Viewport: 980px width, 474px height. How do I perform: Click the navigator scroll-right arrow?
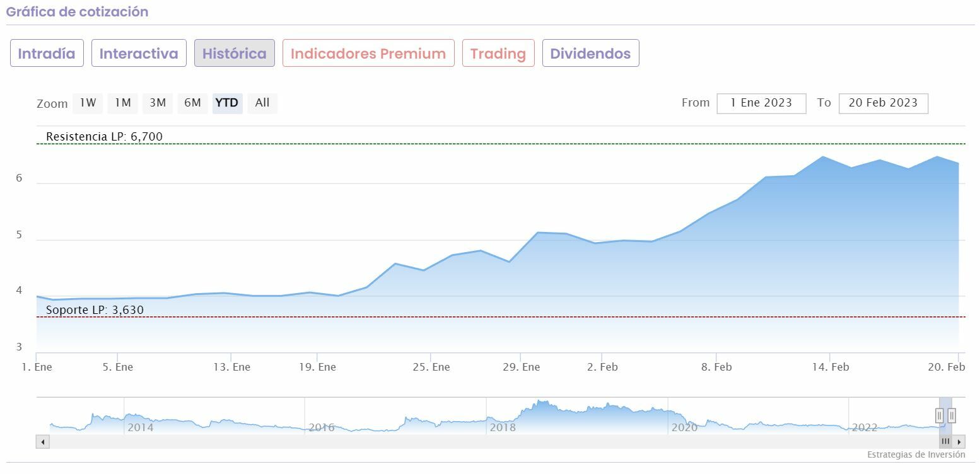pos(959,442)
